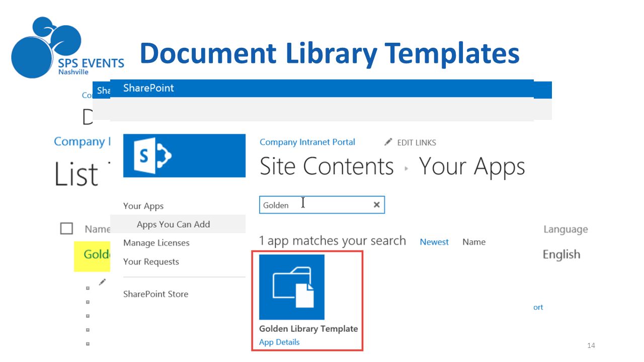Click the Site Contents breadcrumb heading

point(327,166)
